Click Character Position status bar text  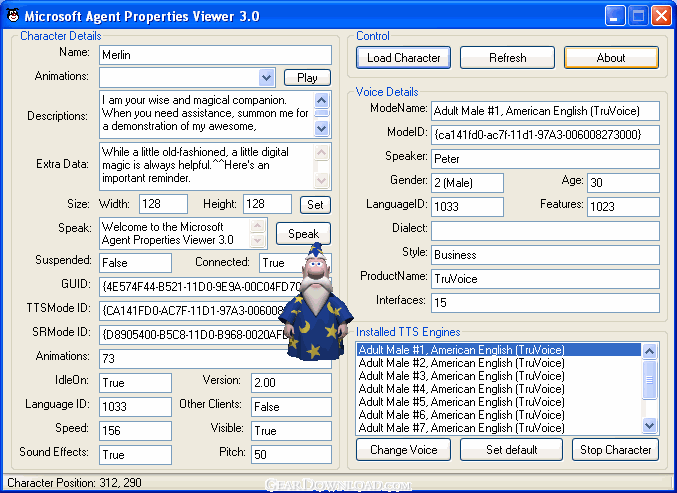click(74, 483)
